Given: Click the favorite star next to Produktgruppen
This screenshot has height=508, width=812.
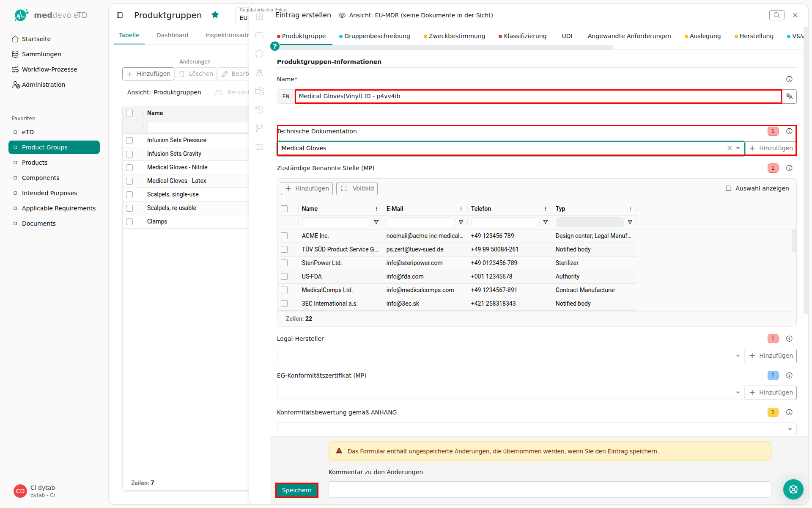Looking at the screenshot, I should pos(215,15).
